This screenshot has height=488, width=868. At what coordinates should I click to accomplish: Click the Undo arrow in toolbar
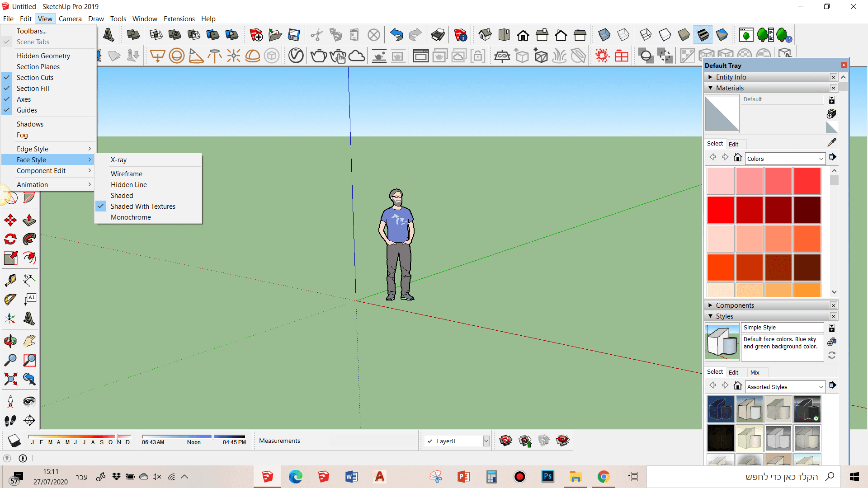tap(396, 35)
